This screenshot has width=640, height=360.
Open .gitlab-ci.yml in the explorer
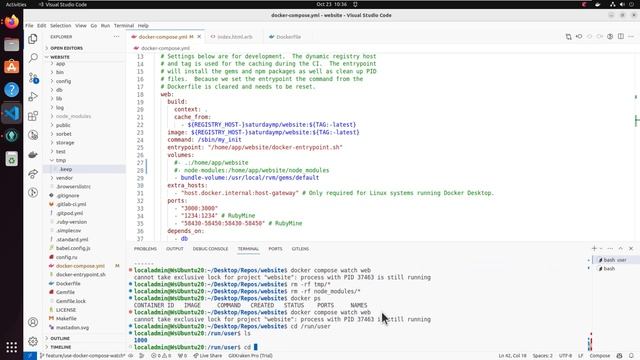(x=71, y=204)
